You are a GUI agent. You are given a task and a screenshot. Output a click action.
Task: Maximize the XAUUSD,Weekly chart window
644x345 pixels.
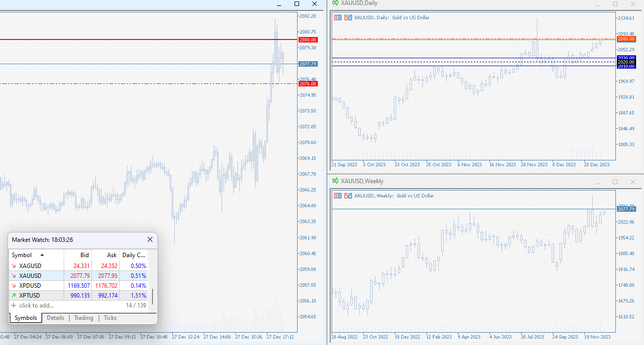(615, 182)
